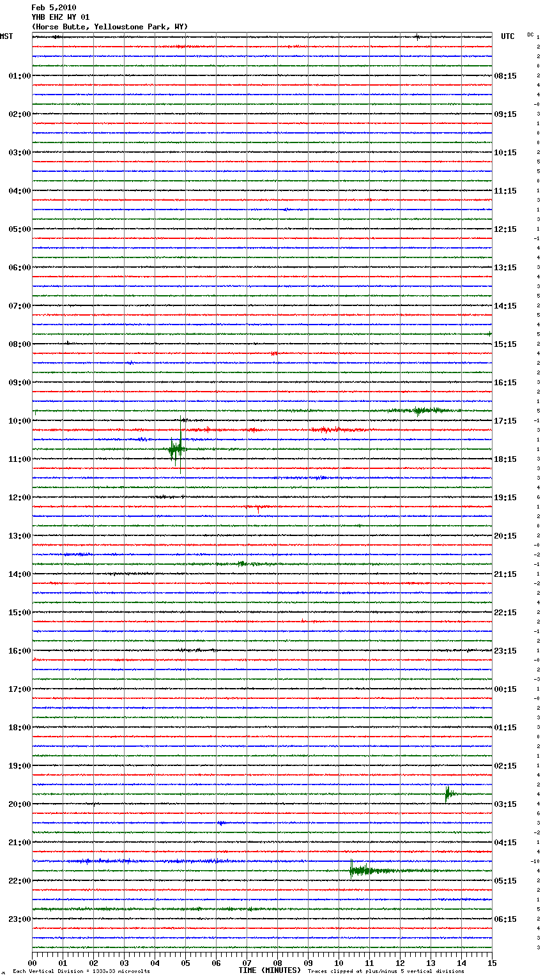Click the MST '05:00' row label
The image size is (543, 980).
tap(20, 229)
